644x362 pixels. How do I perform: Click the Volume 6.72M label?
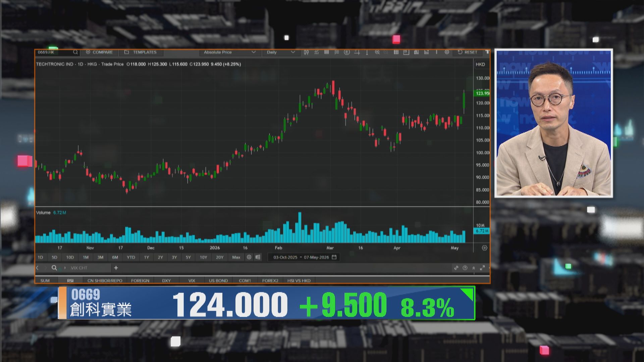click(51, 213)
